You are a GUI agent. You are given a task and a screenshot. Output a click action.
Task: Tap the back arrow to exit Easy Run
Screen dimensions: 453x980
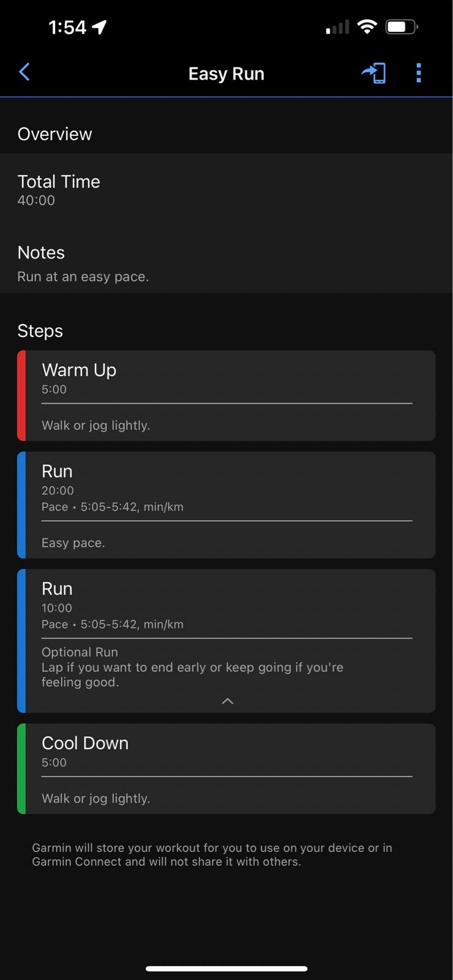(24, 72)
